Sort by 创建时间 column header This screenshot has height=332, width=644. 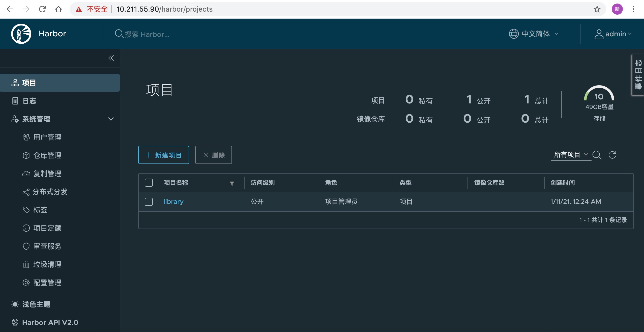(x=563, y=183)
